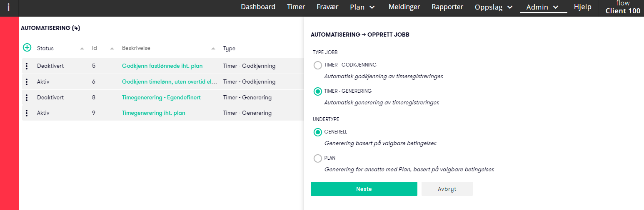644x210 pixels.
Task: Choose the Plan undertype radio button
Action: [317, 158]
